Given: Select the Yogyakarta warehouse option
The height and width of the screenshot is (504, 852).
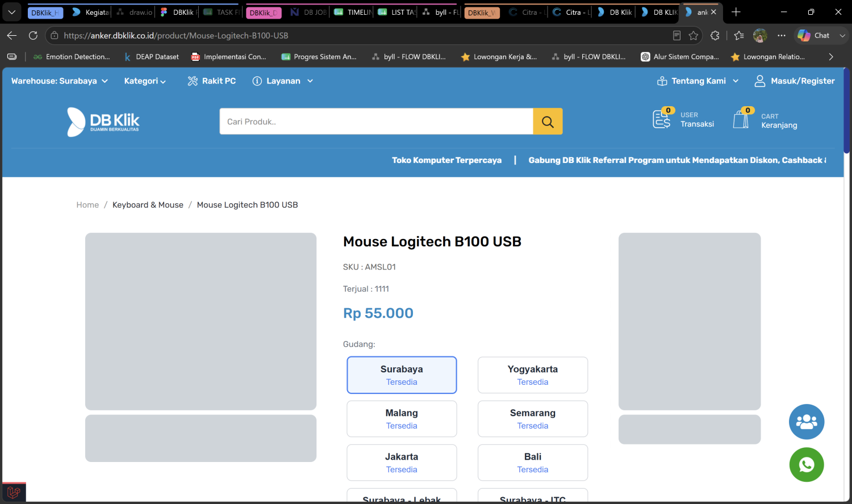Looking at the screenshot, I should (x=533, y=375).
